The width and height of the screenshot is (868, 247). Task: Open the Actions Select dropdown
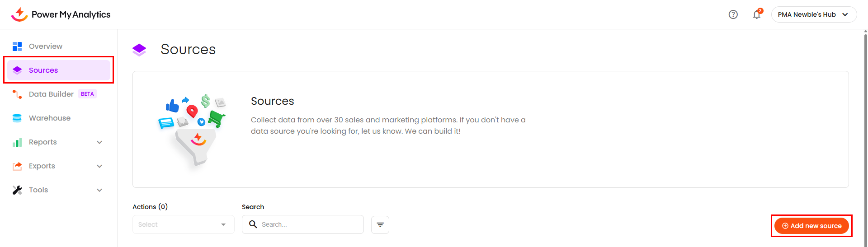(183, 224)
